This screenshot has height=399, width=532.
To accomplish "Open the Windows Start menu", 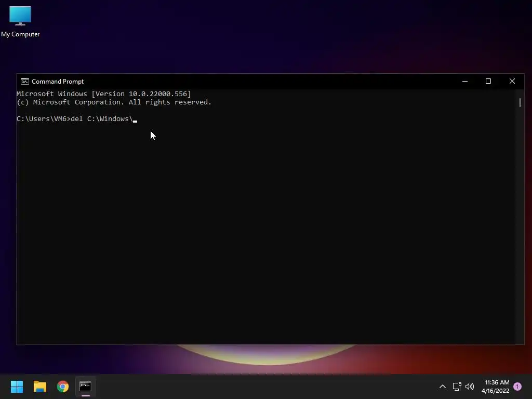I will point(17,387).
